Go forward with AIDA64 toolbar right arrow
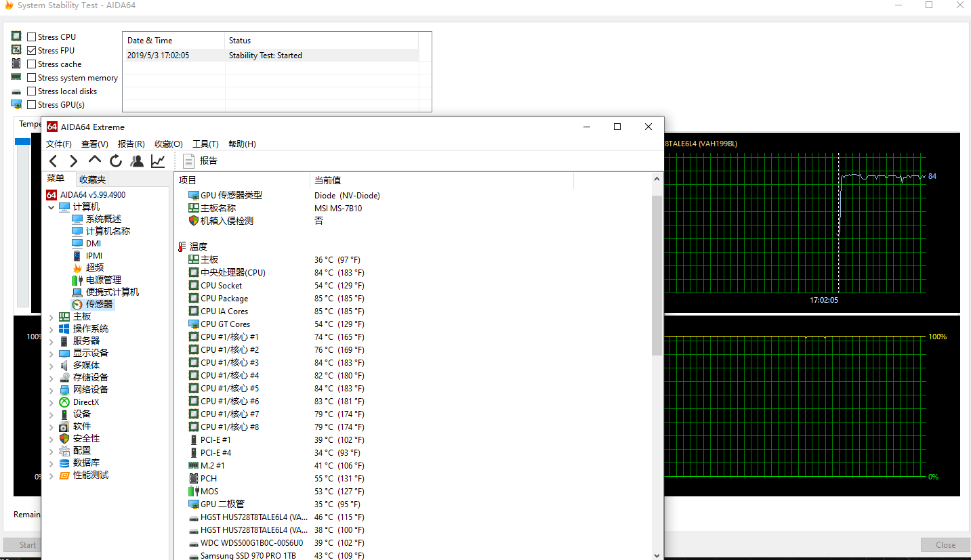Screen dimensions: 971x560 [74, 161]
